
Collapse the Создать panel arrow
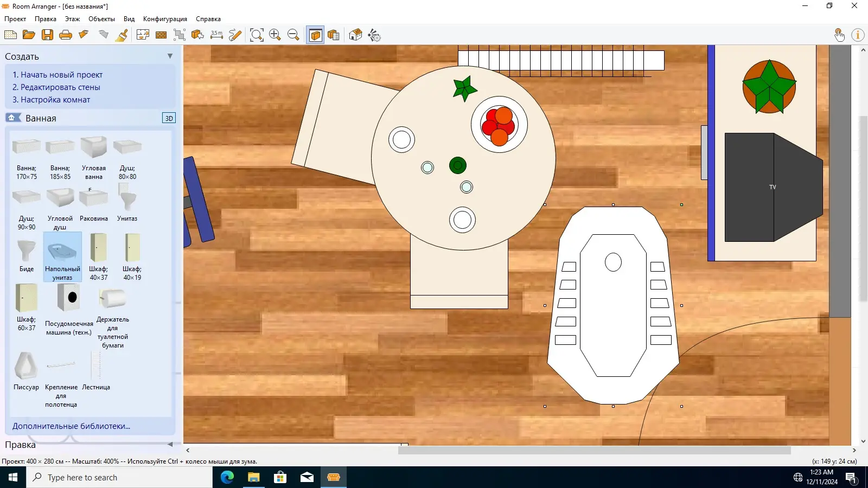(x=170, y=56)
